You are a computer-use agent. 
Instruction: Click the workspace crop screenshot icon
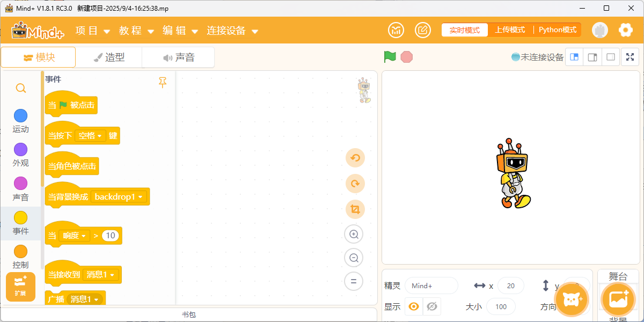355,209
